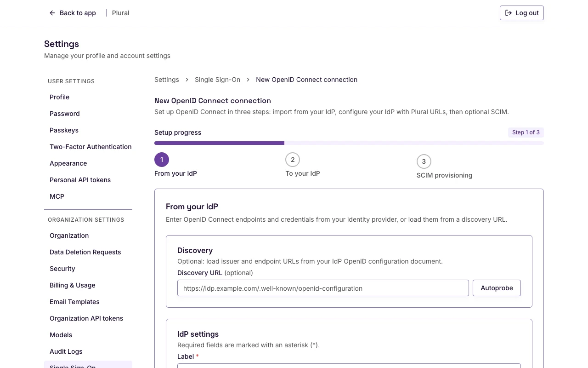Image resolution: width=588 pixels, height=368 pixels.
Task: Click the Settings breadcrumb
Action: point(166,80)
